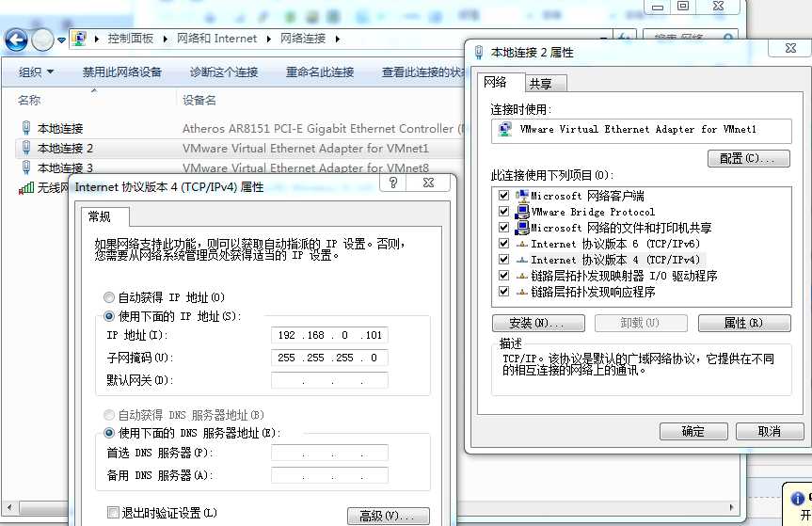Click the 子网掩码 input field
This screenshot has height=526, width=812.
329,358
